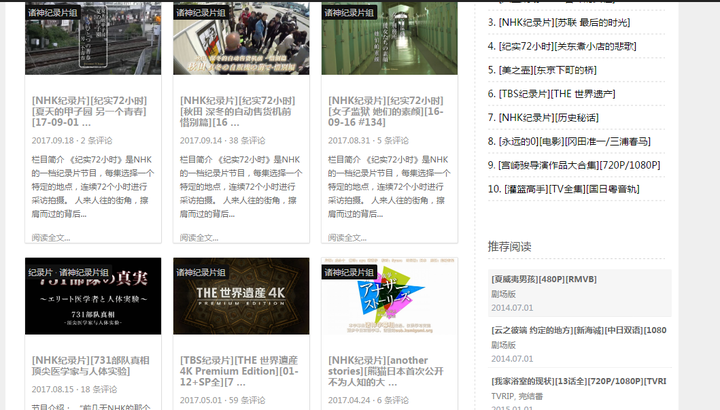Open title [NHK纪录片][纪实72小时][夏天的甲子园
Screen dimensions: 720x410
click(x=90, y=112)
